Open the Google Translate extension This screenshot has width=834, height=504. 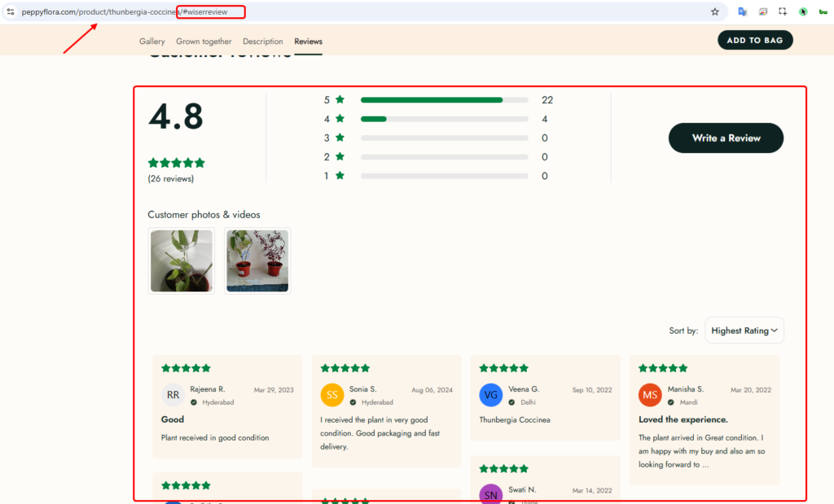click(x=742, y=11)
